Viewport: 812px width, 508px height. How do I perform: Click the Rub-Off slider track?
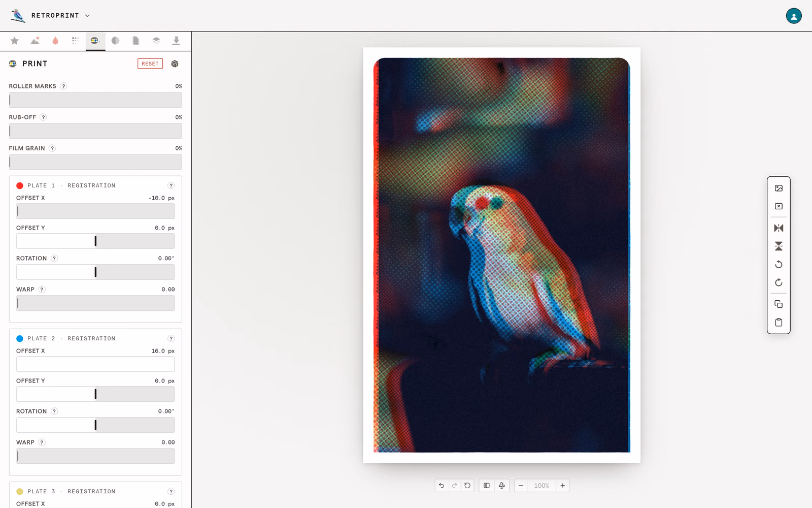(95, 131)
